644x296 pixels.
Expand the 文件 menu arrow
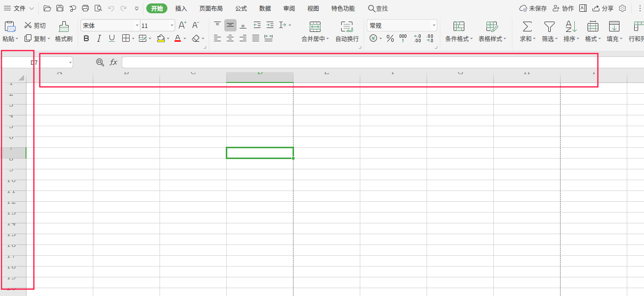click(x=32, y=8)
